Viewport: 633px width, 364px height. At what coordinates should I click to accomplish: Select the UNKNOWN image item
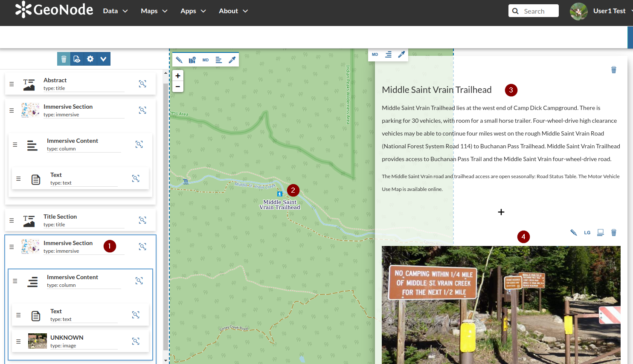[80, 341]
